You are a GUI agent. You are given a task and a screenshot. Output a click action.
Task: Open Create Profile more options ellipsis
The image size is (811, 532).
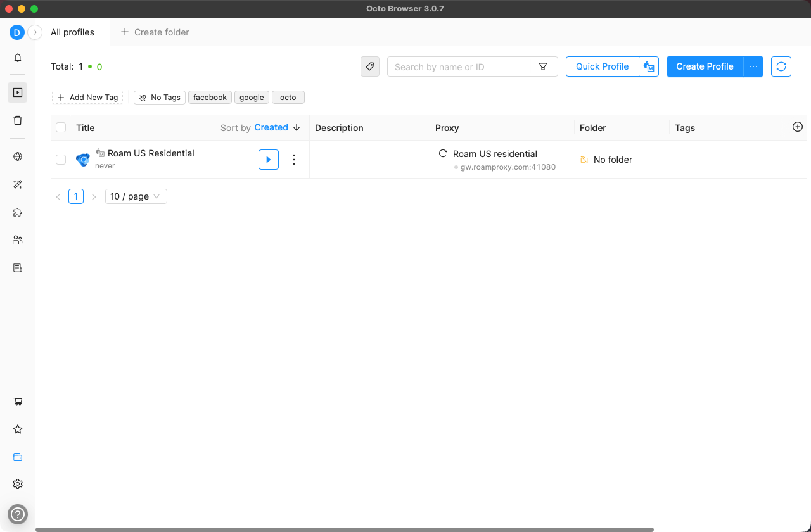point(753,66)
